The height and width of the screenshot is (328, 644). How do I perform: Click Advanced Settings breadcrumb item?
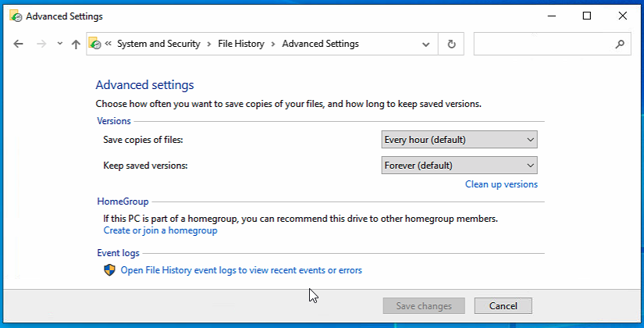coord(320,45)
